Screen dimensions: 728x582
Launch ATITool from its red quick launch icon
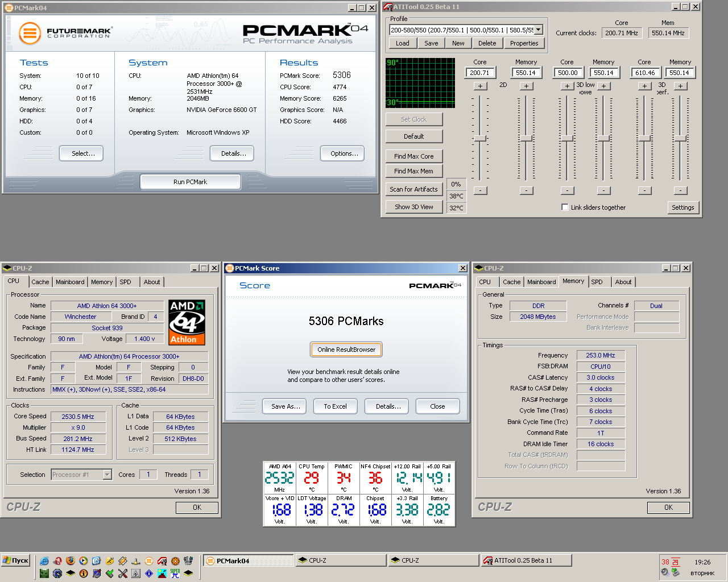click(x=162, y=561)
